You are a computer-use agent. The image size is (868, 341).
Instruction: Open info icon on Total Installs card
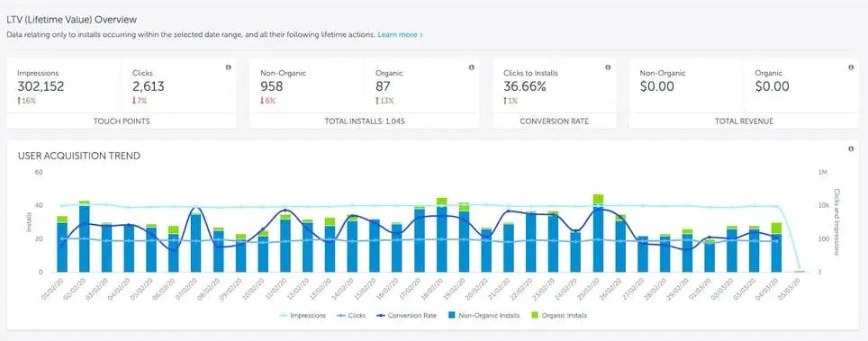tap(472, 67)
